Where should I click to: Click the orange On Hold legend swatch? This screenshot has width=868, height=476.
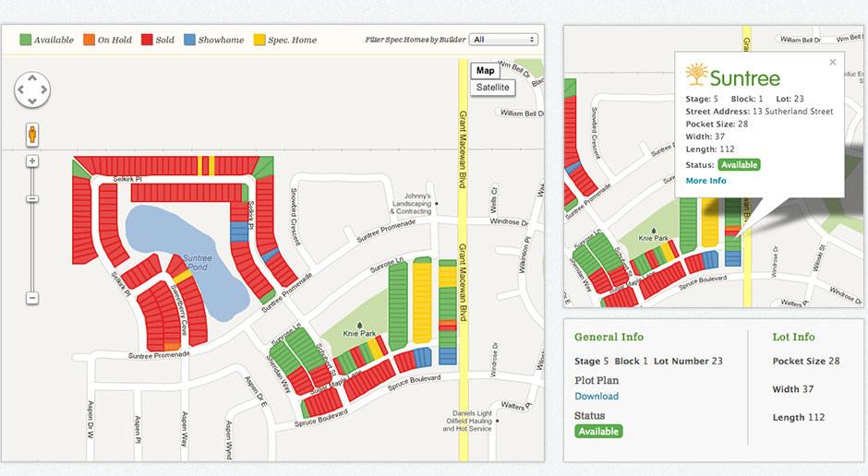[90, 40]
